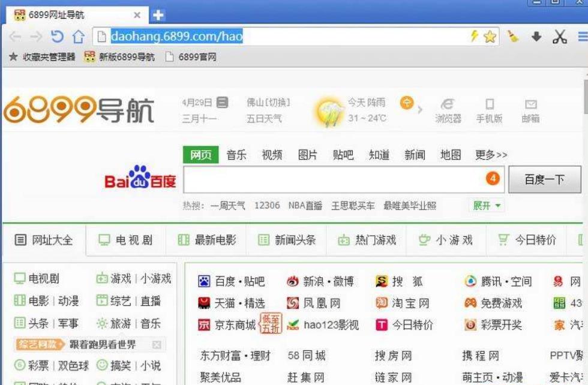The width and height of the screenshot is (588, 385).
Task: Select the 音乐 search tab
Action: (x=236, y=155)
